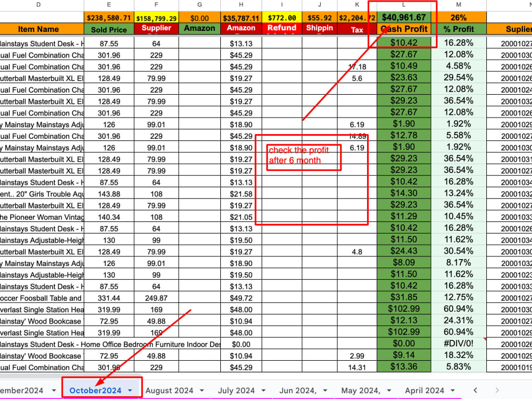Select column F header
Image resolution: width=532 pixels, height=399 pixels.
click(x=156, y=5)
